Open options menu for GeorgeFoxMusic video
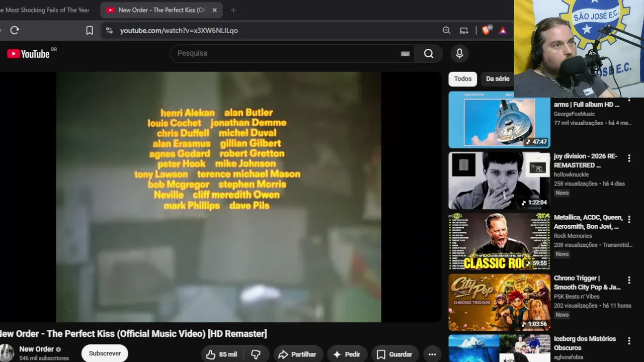The height and width of the screenshot is (362, 644). (629, 100)
